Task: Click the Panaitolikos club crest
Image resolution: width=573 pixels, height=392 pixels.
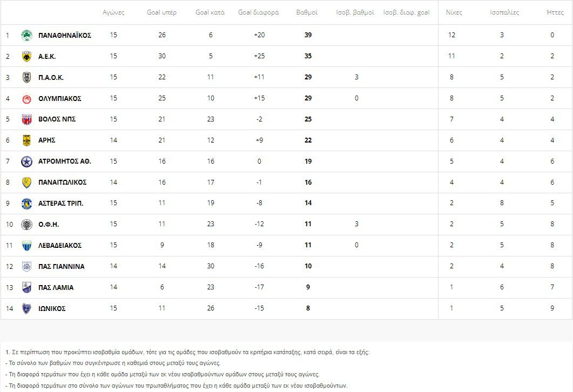Action: pyautogui.click(x=26, y=183)
